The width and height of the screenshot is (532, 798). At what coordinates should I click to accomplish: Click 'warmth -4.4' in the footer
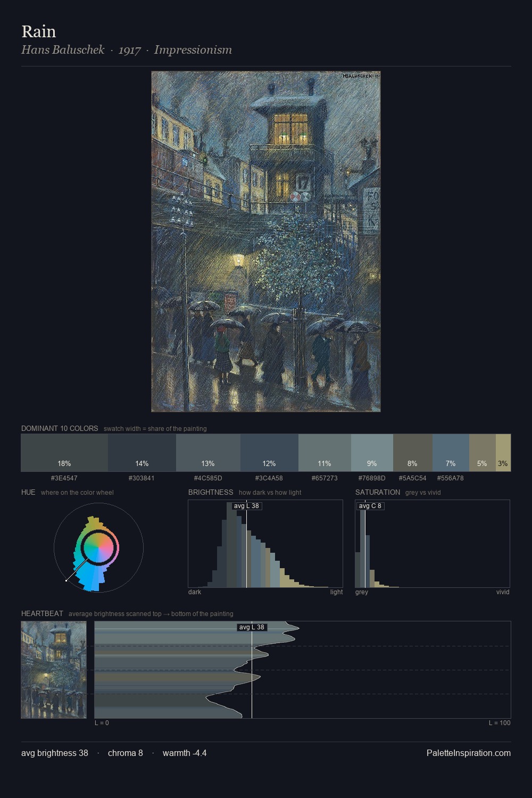(185, 753)
